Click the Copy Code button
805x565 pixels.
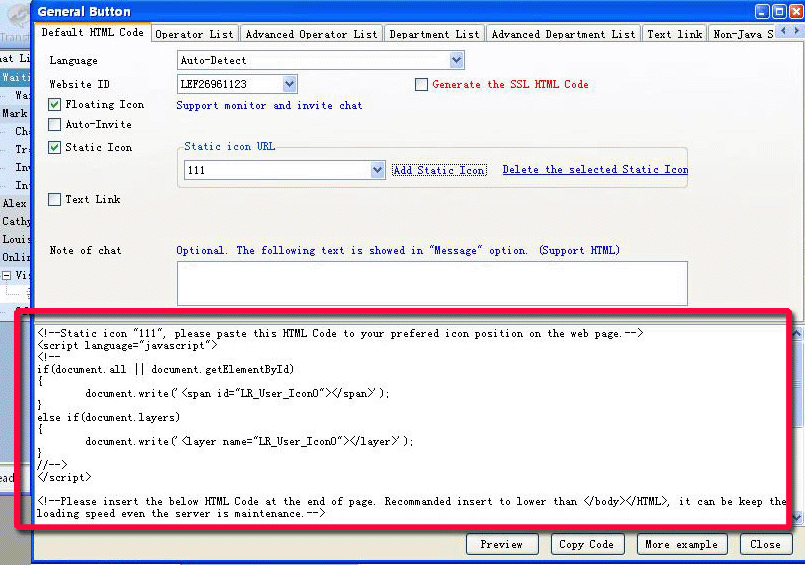(586, 544)
